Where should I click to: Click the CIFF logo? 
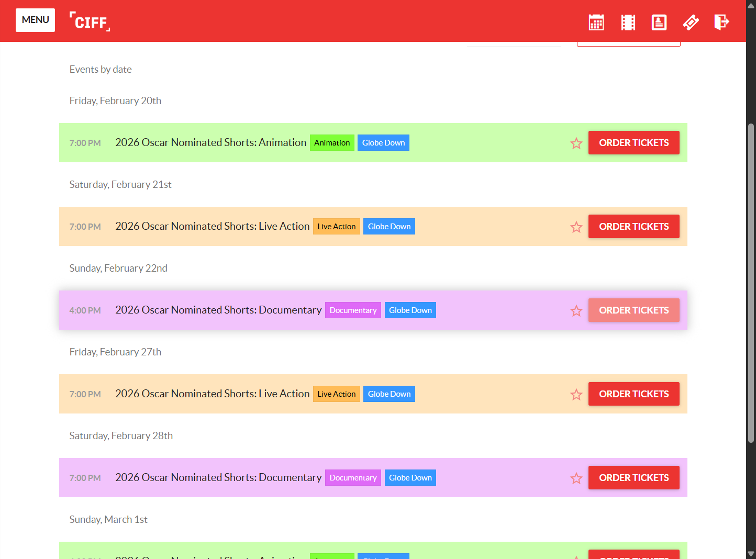click(90, 21)
